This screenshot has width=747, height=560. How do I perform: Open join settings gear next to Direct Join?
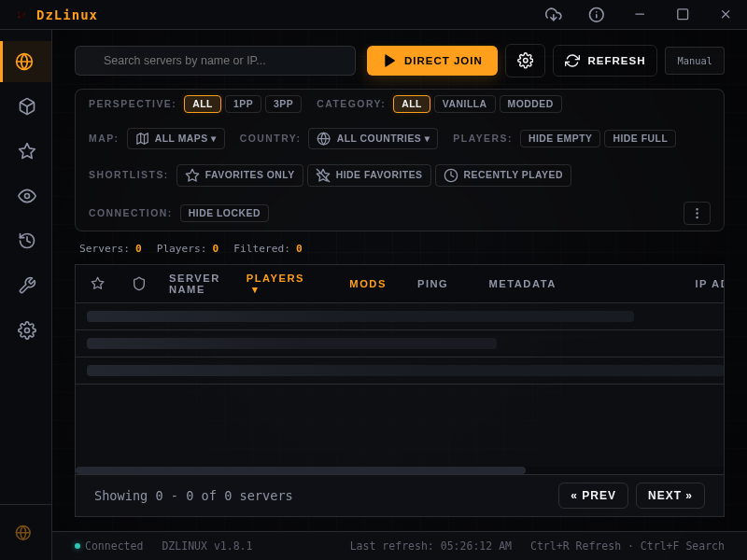point(525,61)
